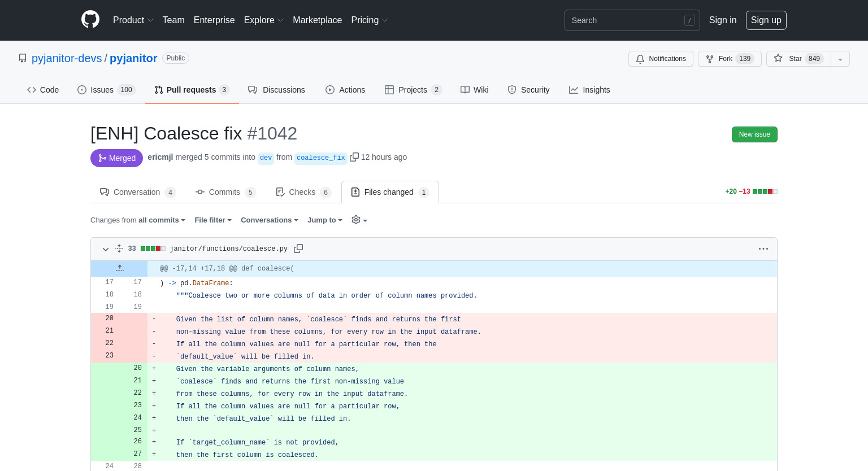The image size is (868, 471).
Task: Star the pyjanitor repository
Action: pyautogui.click(x=798, y=59)
